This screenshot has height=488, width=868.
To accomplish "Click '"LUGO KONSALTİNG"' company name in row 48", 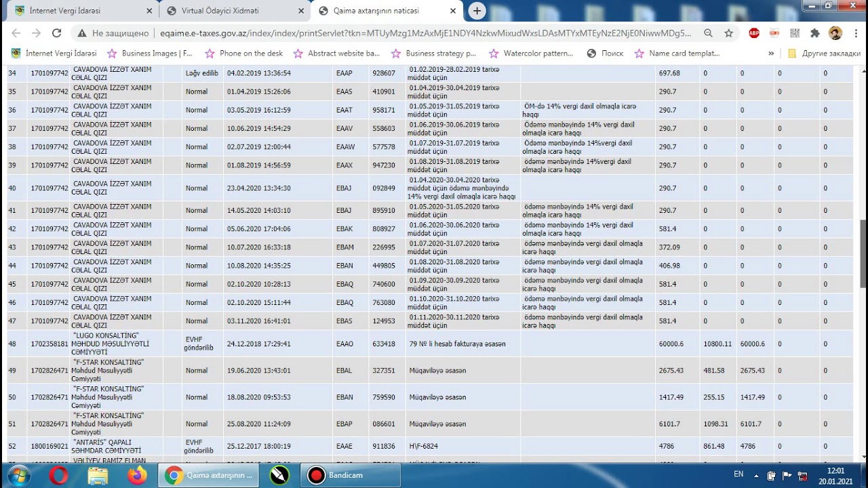I will pyautogui.click(x=106, y=335).
